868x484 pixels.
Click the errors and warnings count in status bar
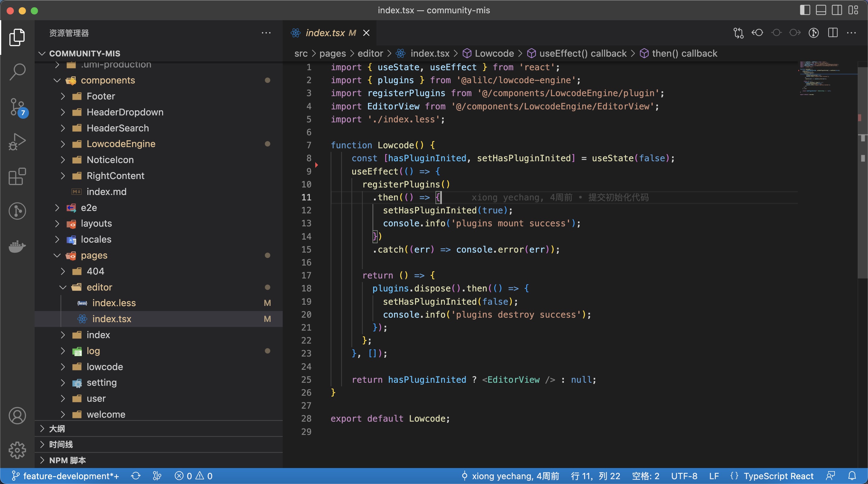point(193,476)
